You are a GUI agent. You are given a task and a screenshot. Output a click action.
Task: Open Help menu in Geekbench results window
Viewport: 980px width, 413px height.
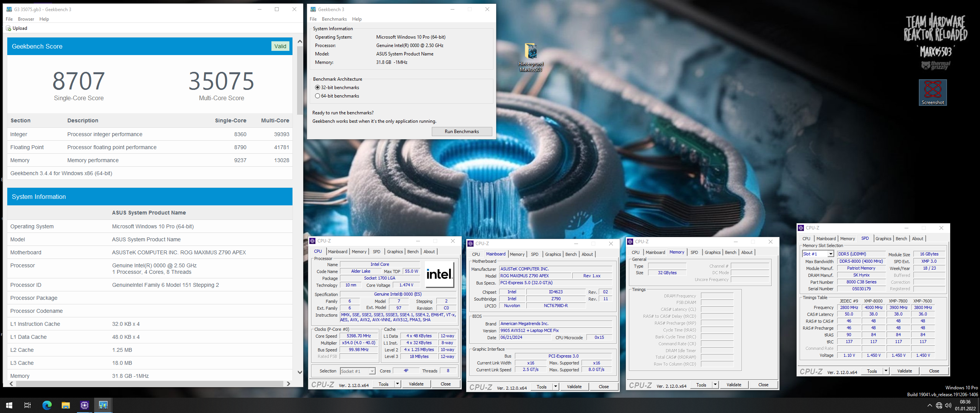[x=44, y=19]
